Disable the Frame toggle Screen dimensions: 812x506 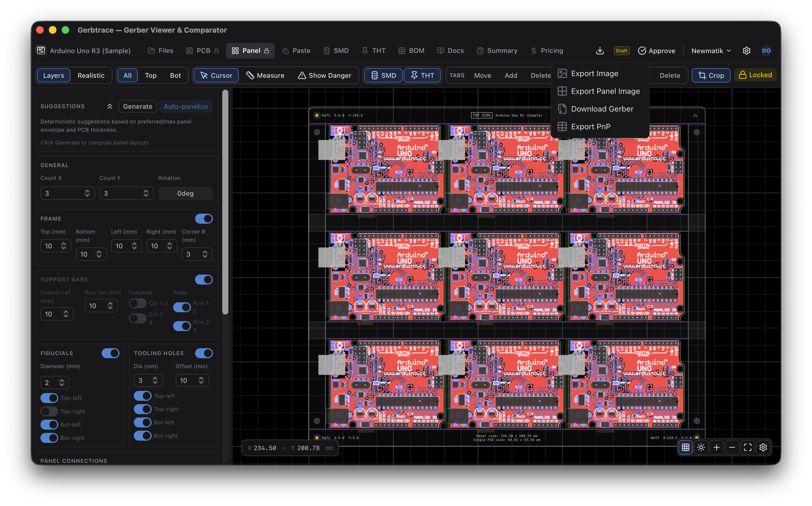tap(204, 218)
